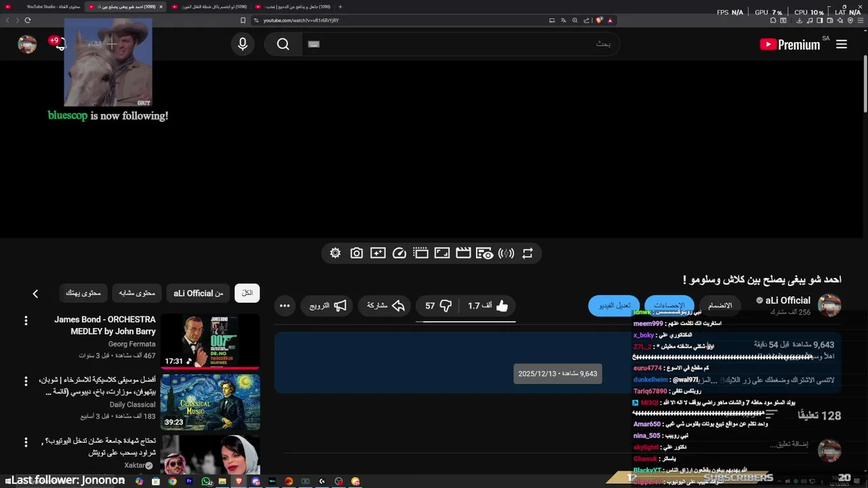Open aLi Official channel name
Screen dimensions: 868x488
pyautogui.click(x=788, y=300)
